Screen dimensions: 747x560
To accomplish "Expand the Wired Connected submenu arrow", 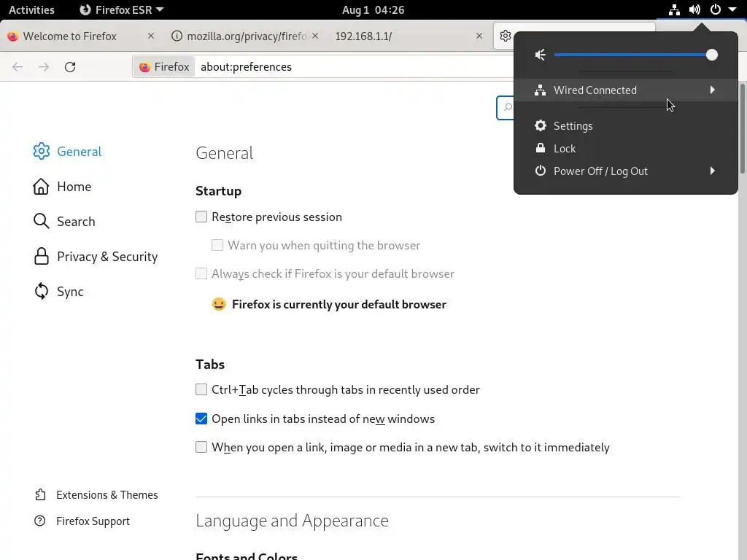I will click(712, 90).
